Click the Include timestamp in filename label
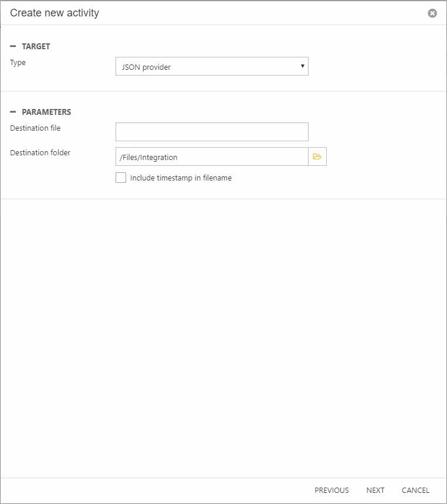The height and width of the screenshot is (504, 447). pyautogui.click(x=181, y=178)
